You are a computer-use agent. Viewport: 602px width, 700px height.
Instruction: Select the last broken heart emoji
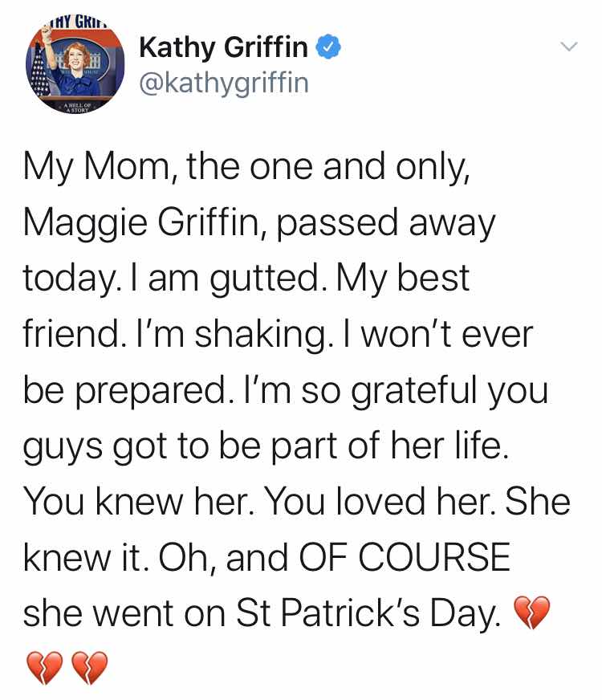[90, 668]
